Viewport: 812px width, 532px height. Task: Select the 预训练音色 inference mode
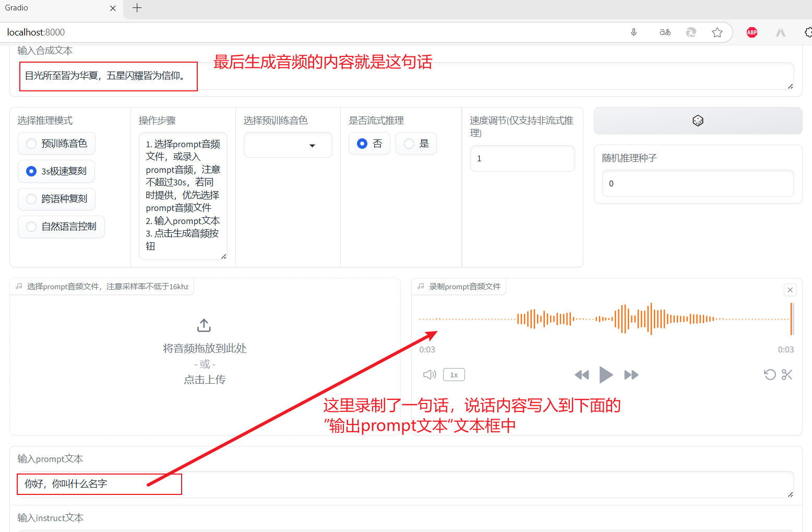57,144
